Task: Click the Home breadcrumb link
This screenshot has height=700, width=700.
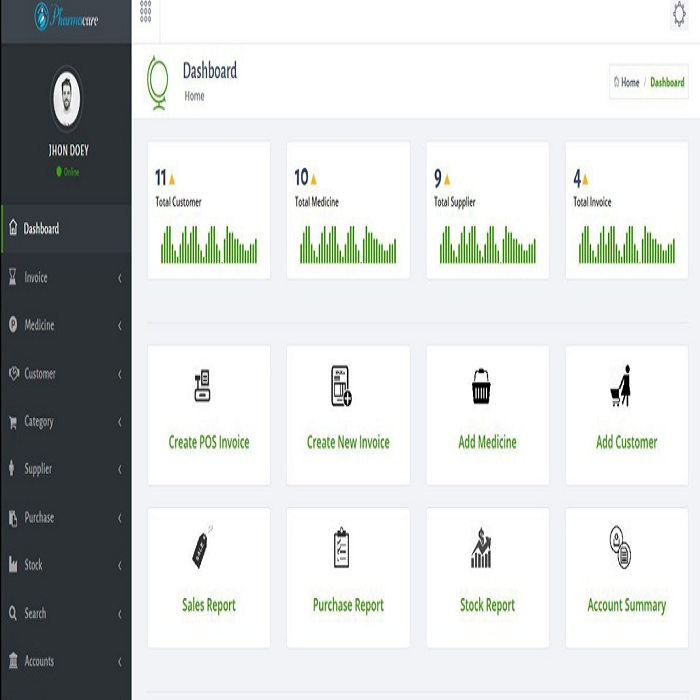Action: tap(629, 83)
